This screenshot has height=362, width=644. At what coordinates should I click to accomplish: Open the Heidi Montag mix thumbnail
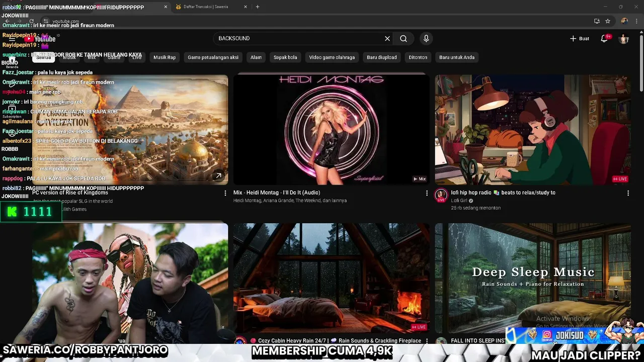pos(331,129)
